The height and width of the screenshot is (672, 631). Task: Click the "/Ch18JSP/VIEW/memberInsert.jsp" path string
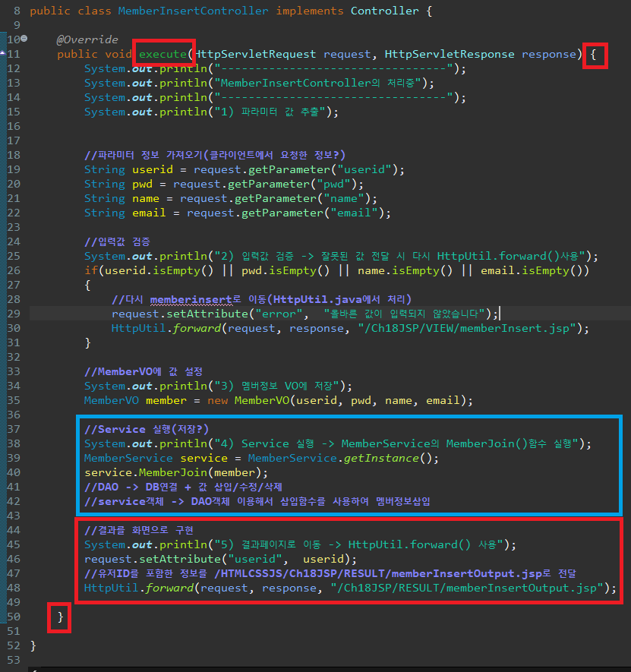(x=467, y=328)
